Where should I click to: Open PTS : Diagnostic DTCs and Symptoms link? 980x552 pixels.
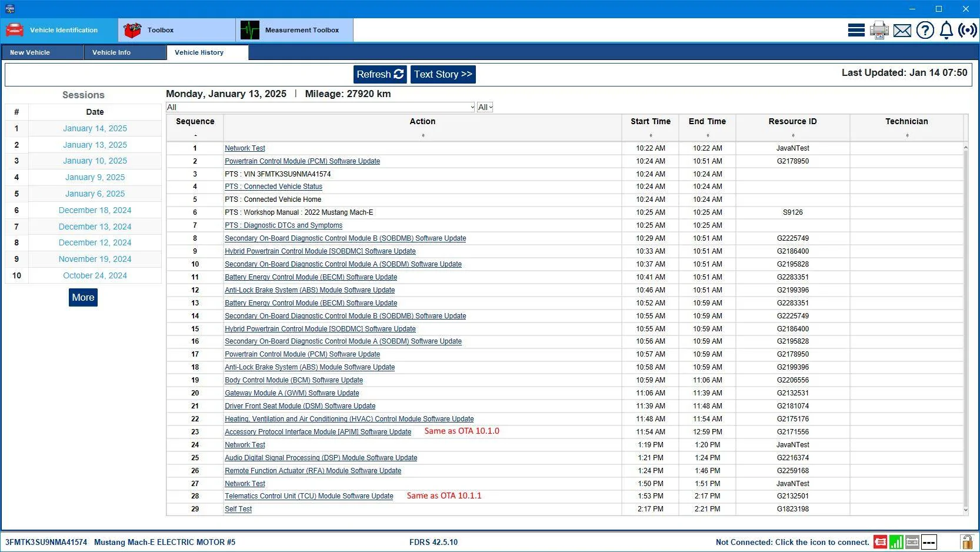click(284, 225)
